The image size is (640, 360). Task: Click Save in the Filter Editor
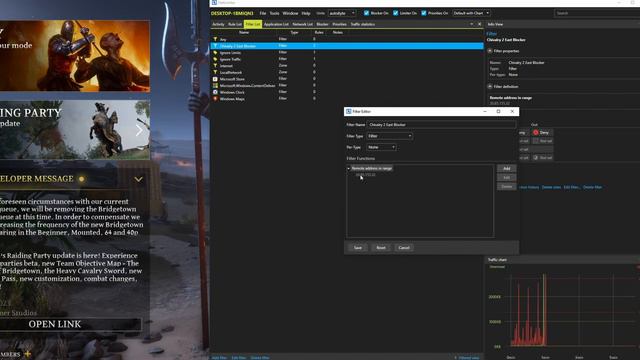[x=358, y=248]
